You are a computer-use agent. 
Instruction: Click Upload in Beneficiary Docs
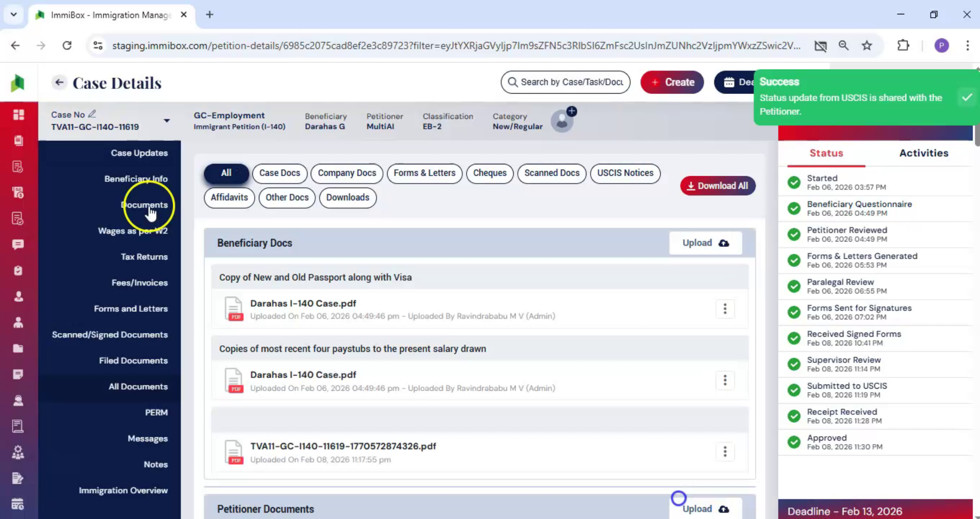point(706,243)
